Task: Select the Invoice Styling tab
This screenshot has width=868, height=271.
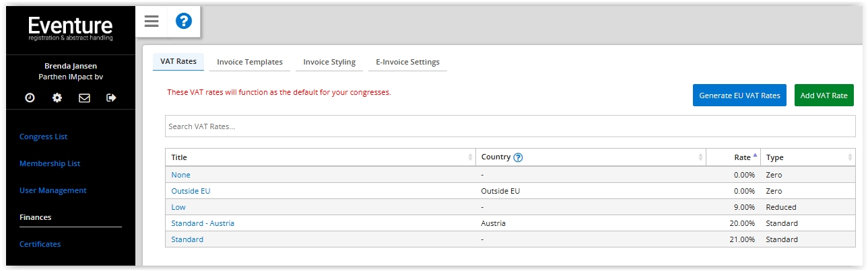Action: point(329,62)
